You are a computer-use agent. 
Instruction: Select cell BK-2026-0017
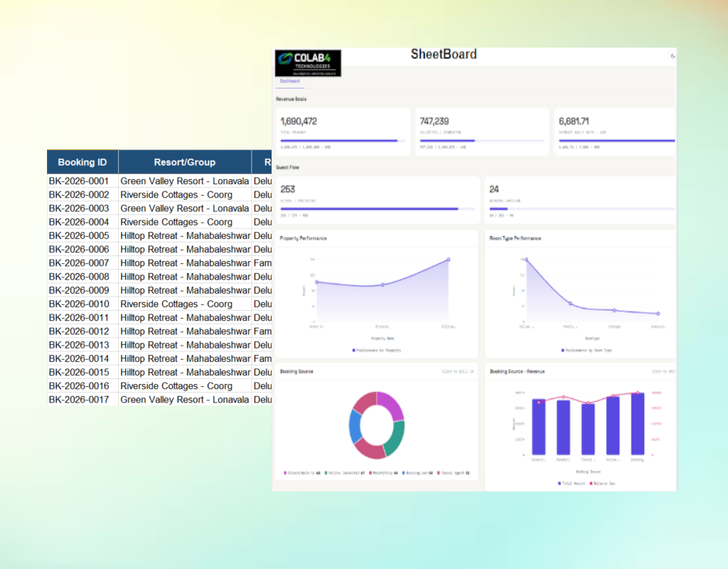pyautogui.click(x=82, y=400)
